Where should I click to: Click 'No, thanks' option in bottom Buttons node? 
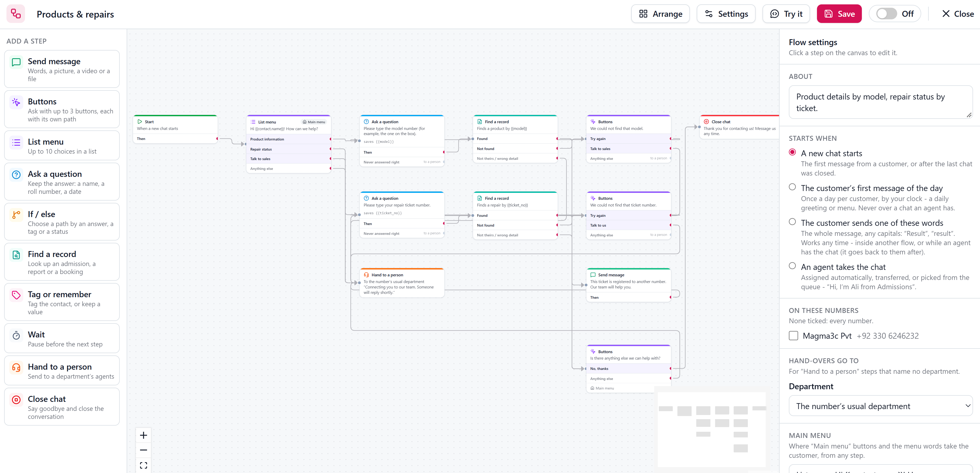[628, 368]
